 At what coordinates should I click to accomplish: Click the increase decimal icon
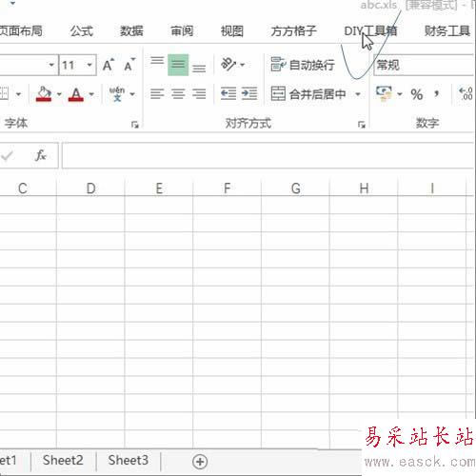coord(466,93)
